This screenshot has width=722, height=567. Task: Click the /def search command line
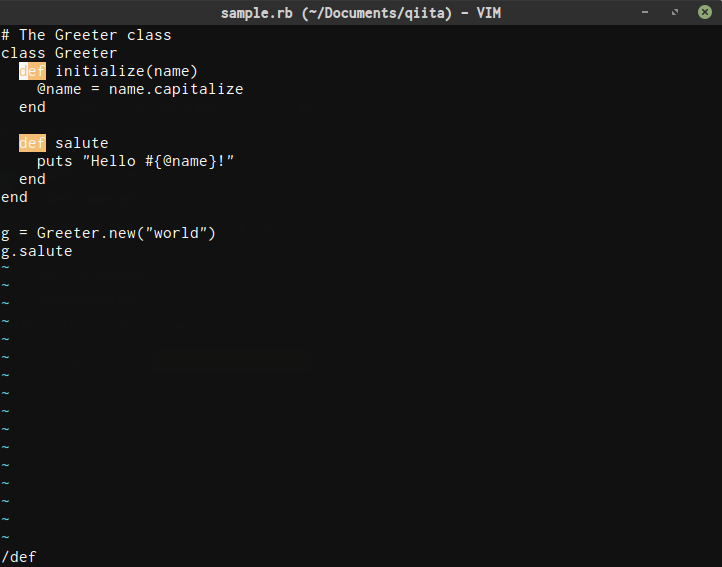click(19, 557)
